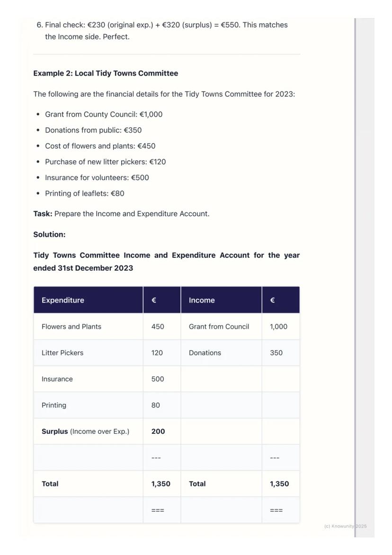The width and height of the screenshot is (392, 555).
Task: Click the 'Insurance for volunteers: €500' bullet
Action: click(97, 178)
